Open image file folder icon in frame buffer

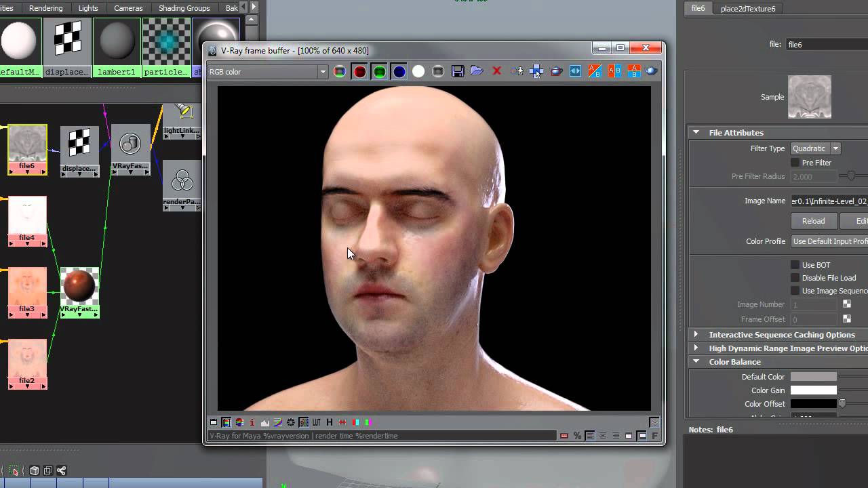[477, 71]
